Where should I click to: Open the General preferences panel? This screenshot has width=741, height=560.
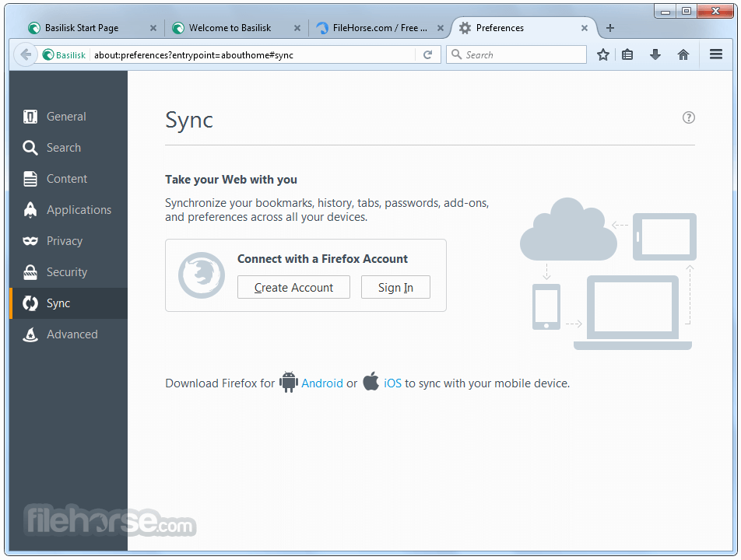(x=68, y=116)
